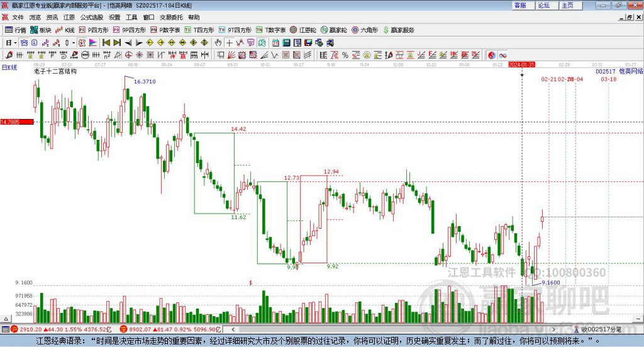Screen dimensions: 644x347
Task: Click the 16.3710 high price label
Action: click(145, 81)
